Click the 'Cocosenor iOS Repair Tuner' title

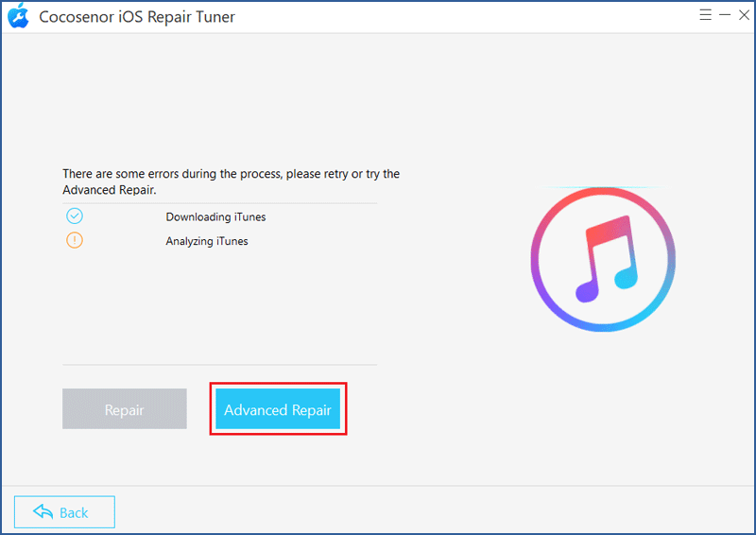(x=137, y=17)
